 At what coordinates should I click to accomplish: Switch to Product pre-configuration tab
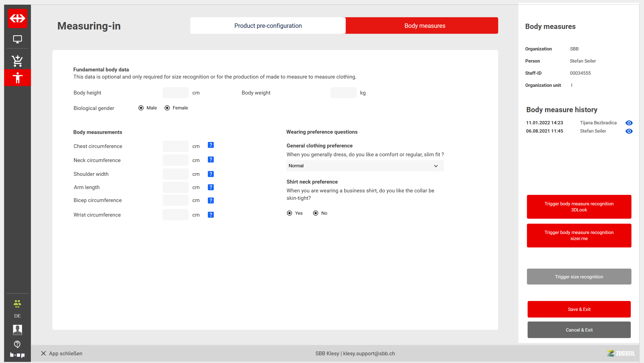(x=268, y=26)
